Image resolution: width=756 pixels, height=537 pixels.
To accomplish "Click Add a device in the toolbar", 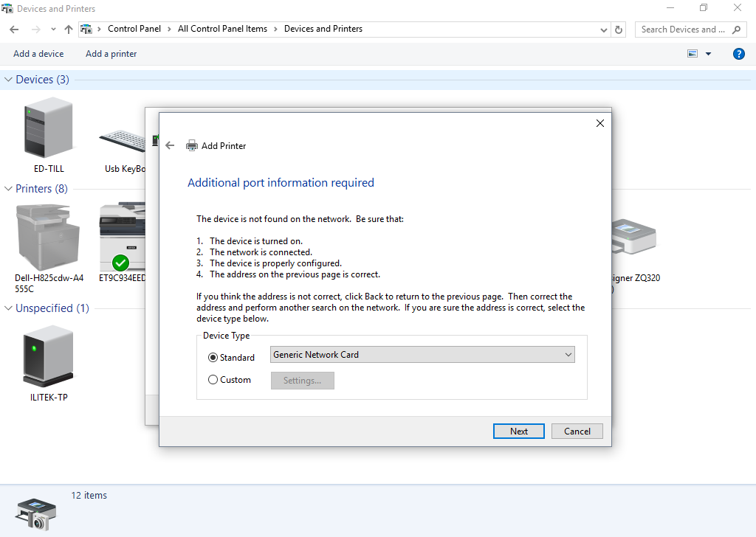I will click(x=38, y=54).
